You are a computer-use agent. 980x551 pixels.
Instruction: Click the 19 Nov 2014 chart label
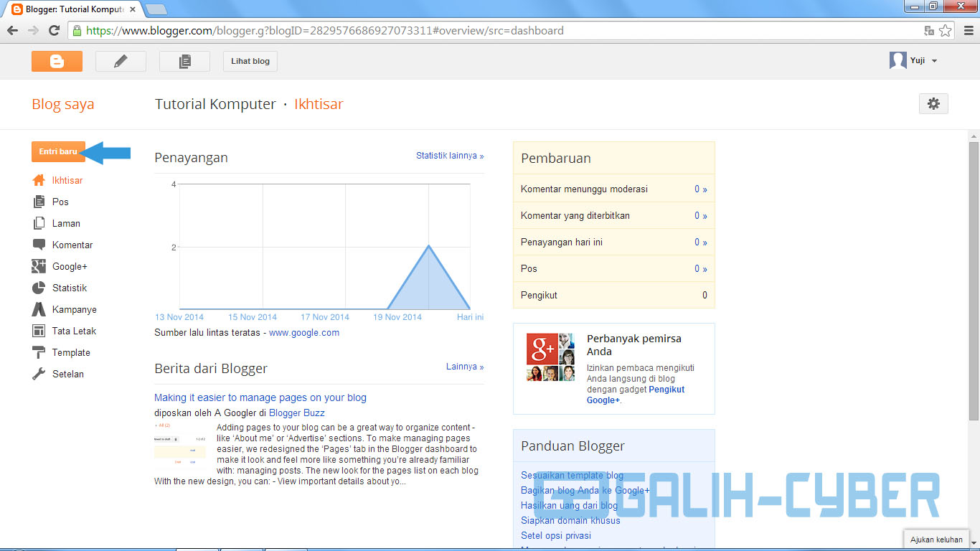(x=397, y=317)
